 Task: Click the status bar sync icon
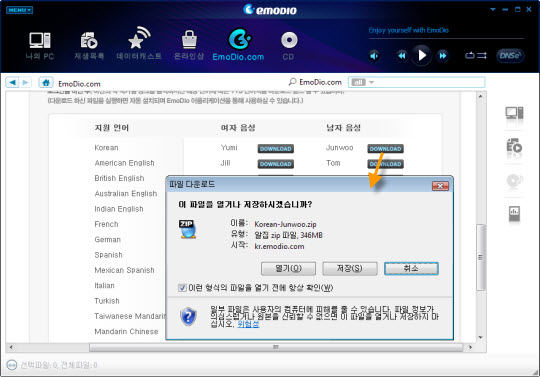pos(12,365)
